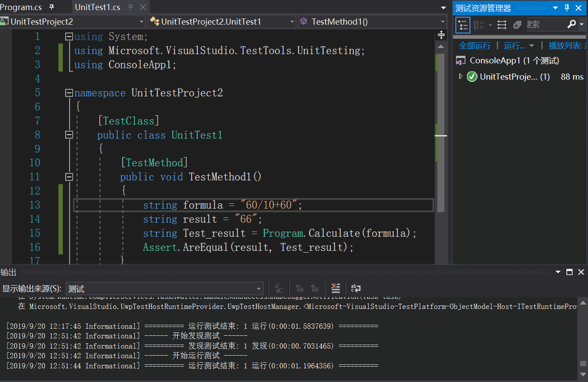Viewport: 588px width, 382px height.
Task: Collapse the class UnitTest1 block
Action: 69,135
